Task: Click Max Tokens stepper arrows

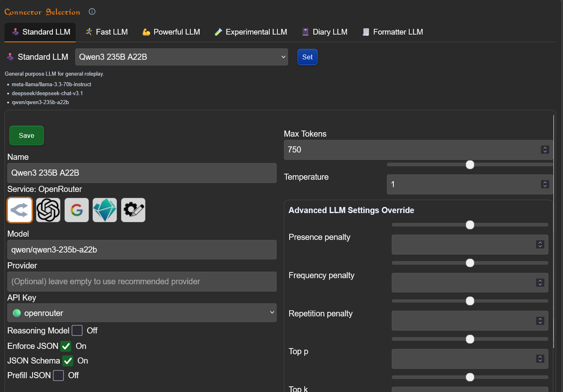Action: click(545, 150)
